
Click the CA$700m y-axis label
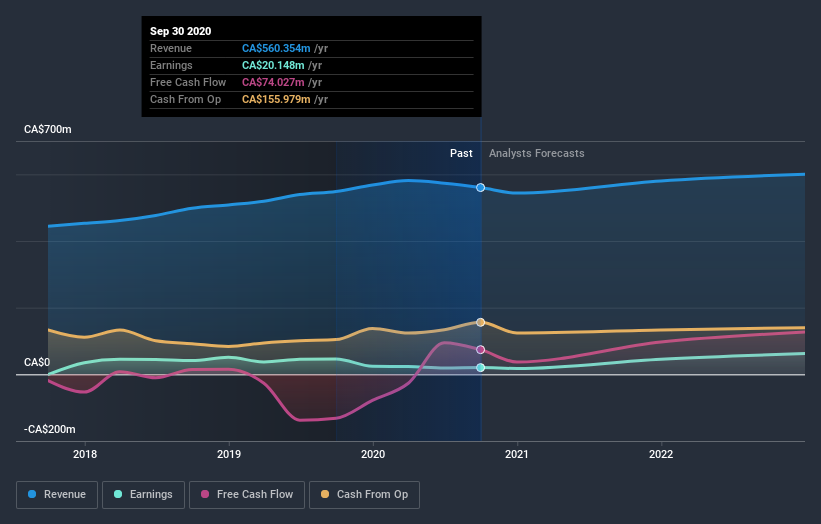click(x=48, y=129)
